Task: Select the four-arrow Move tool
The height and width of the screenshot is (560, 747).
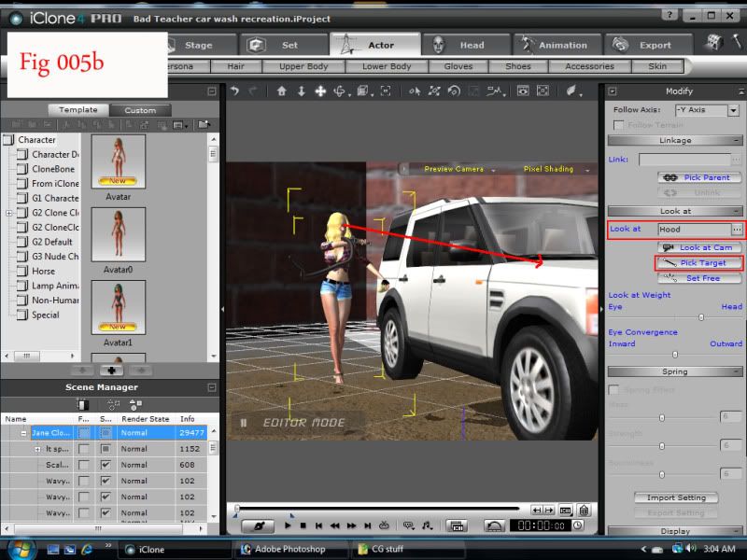Action: tap(320, 91)
